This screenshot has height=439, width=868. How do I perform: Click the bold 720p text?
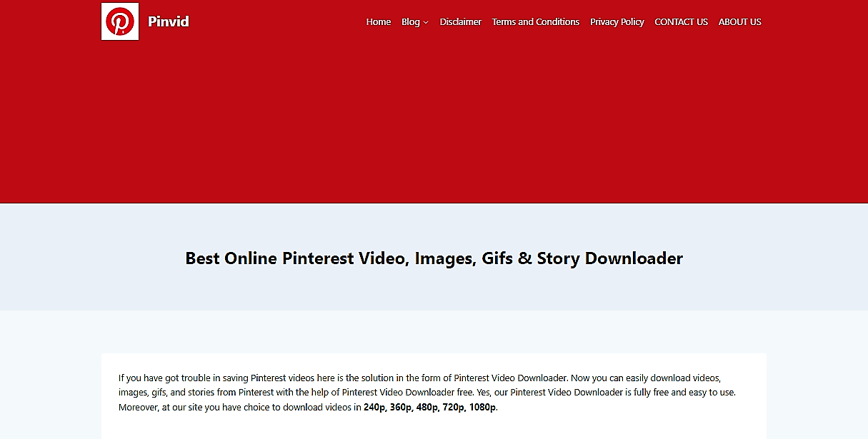point(454,408)
